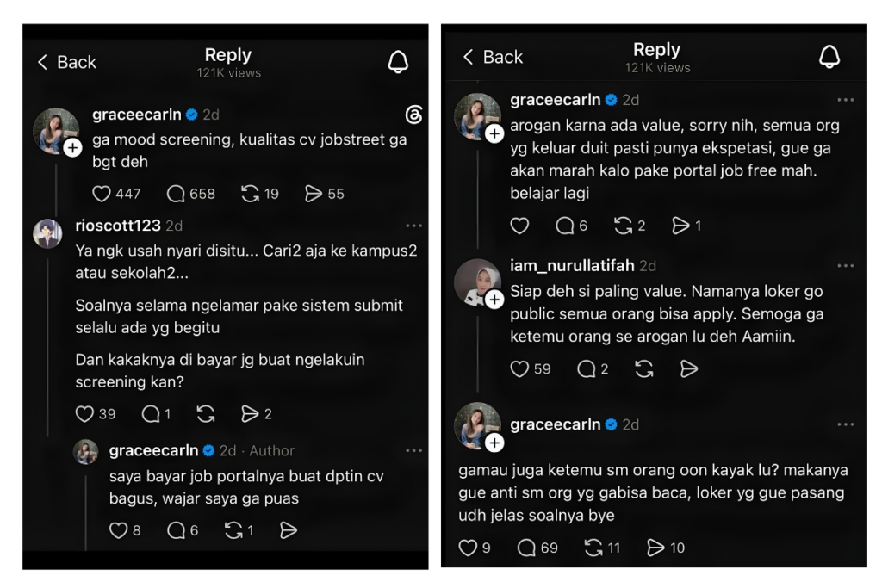Screen dimensions: 882x588
Task: Toggle like on 'arogan karna ada value' post
Action: point(519,226)
